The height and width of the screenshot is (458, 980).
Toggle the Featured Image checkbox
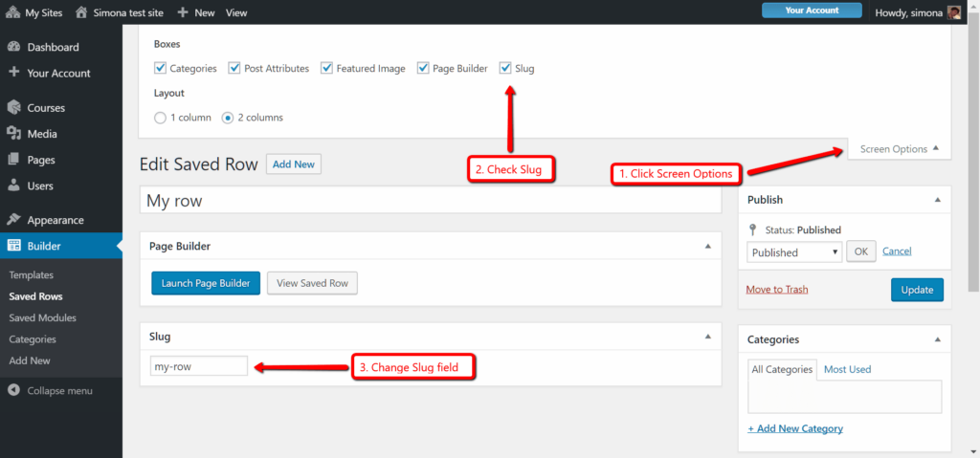pyautogui.click(x=327, y=68)
